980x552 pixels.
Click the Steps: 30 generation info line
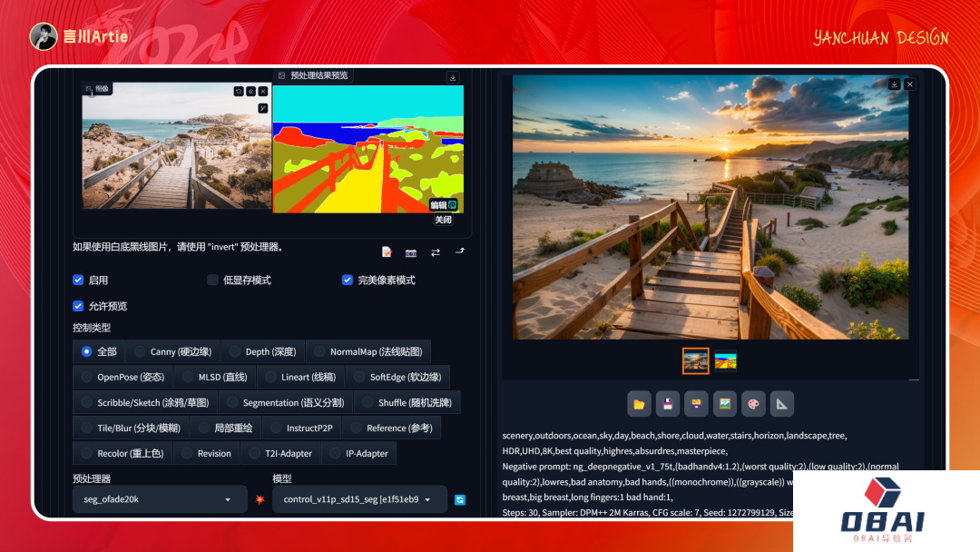648,513
